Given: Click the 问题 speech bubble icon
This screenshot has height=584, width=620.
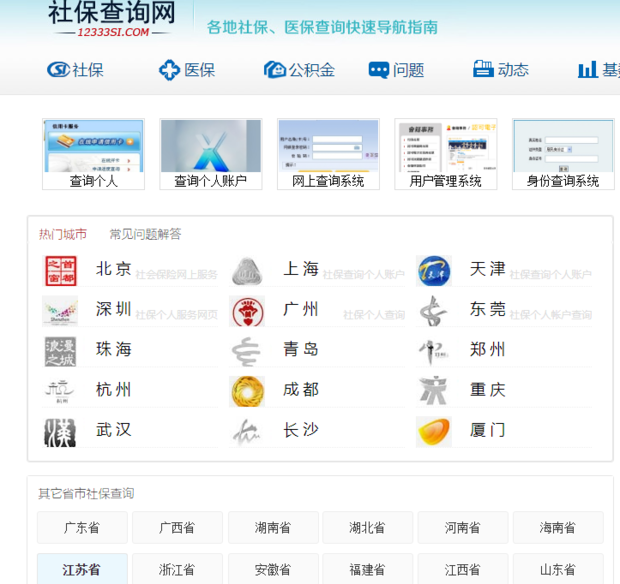Looking at the screenshot, I should point(379,70).
